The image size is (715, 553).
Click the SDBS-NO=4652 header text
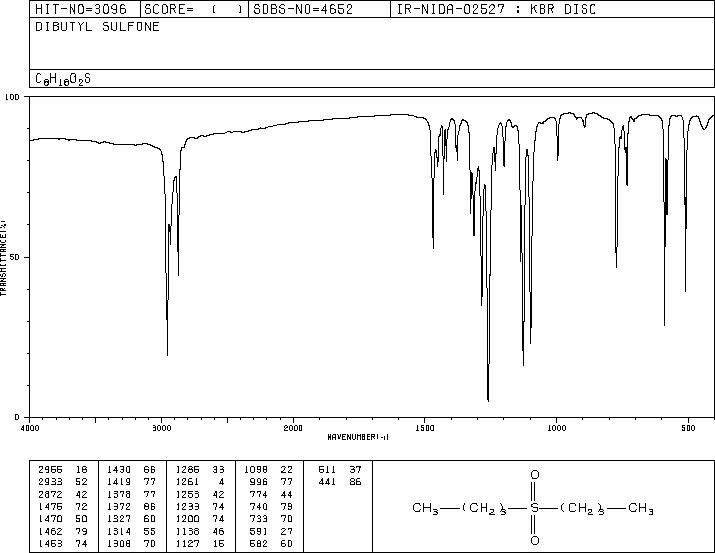tap(303, 9)
